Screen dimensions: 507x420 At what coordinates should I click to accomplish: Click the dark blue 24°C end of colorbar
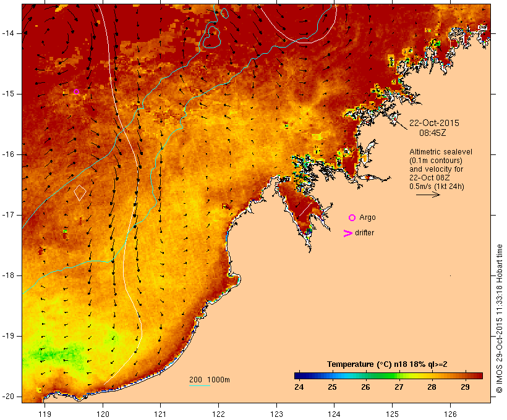point(299,376)
